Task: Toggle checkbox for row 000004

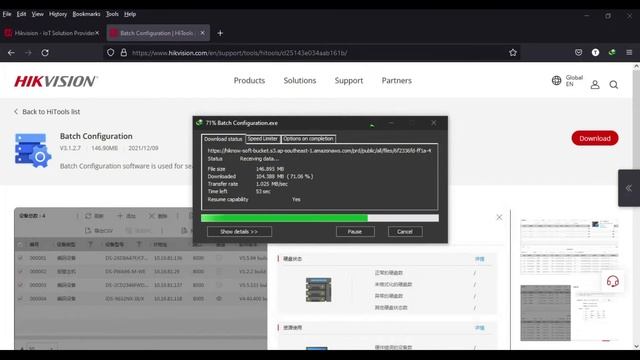Action: (x=20, y=299)
